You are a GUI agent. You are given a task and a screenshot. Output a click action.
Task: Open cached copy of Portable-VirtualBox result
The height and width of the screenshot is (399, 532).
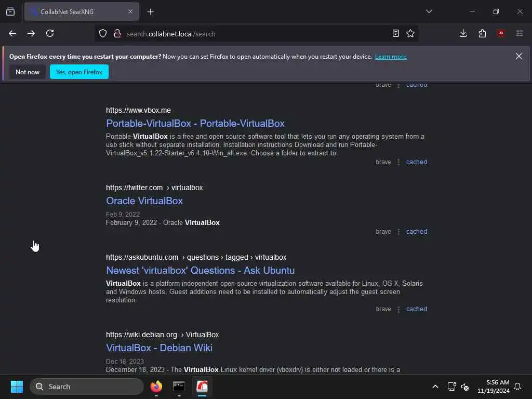(x=417, y=162)
